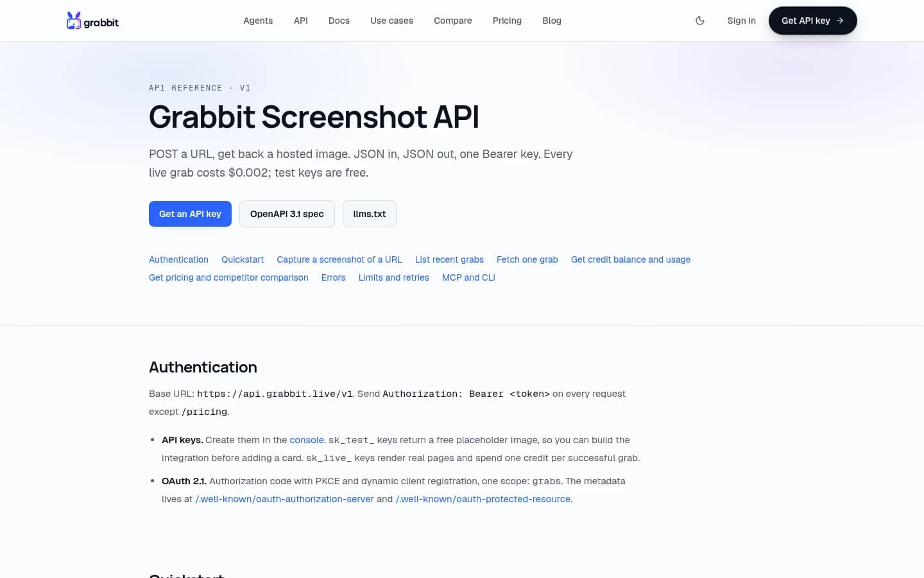
Task: Open Get pricing and competitor comparison link
Action: click(228, 277)
